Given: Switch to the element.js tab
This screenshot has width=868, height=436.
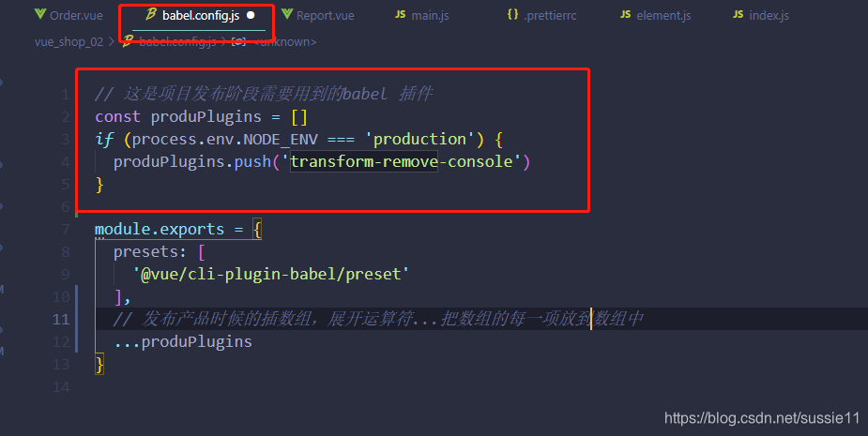Looking at the screenshot, I should 655,16.
